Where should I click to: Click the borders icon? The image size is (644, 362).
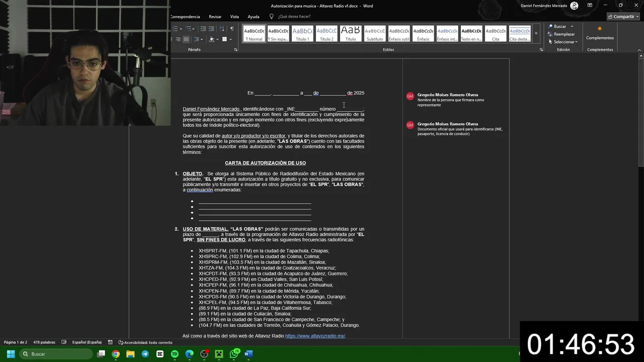224,39
